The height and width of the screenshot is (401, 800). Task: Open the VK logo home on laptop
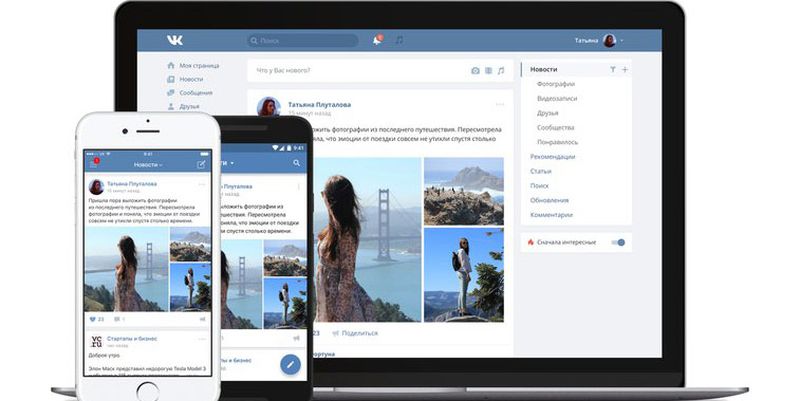coord(174,40)
